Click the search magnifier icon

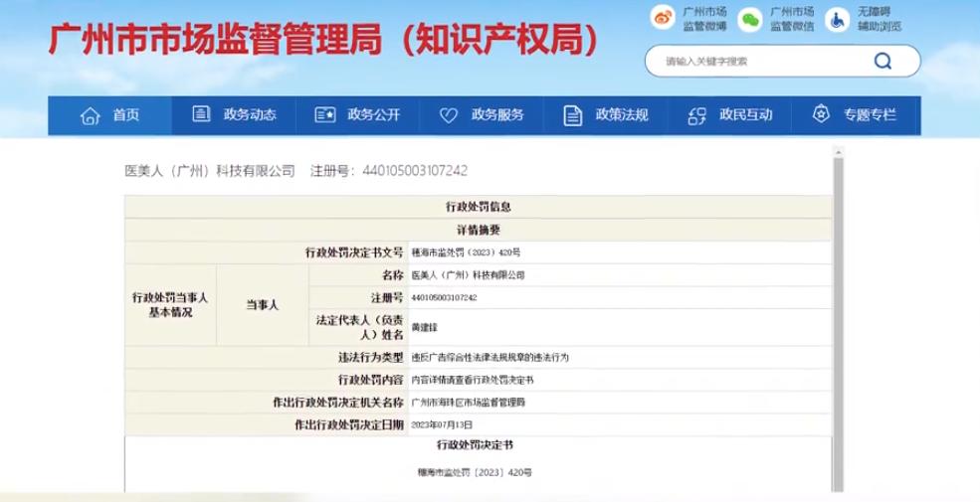pyautogui.click(x=882, y=61)
